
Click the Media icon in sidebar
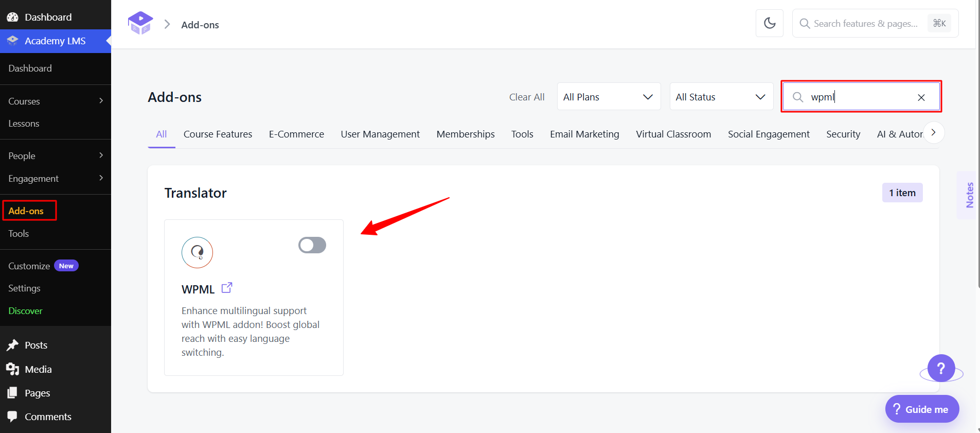click(12, 369)
